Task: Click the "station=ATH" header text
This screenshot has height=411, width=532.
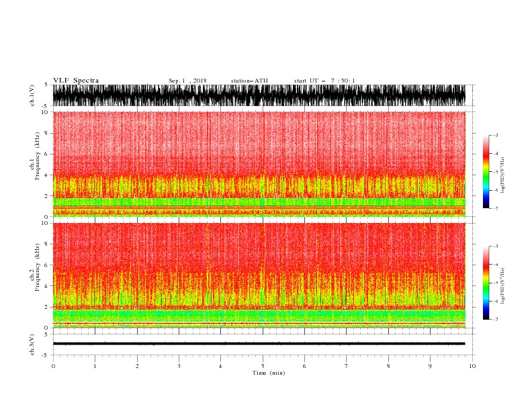Action: click(249, 81)
